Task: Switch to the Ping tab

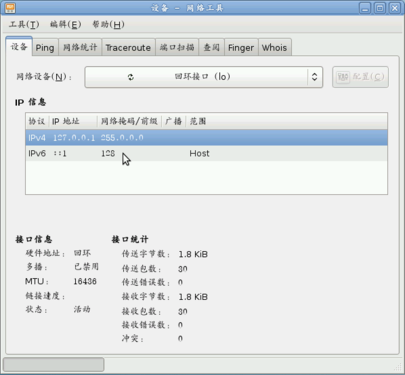Action: 45,48
